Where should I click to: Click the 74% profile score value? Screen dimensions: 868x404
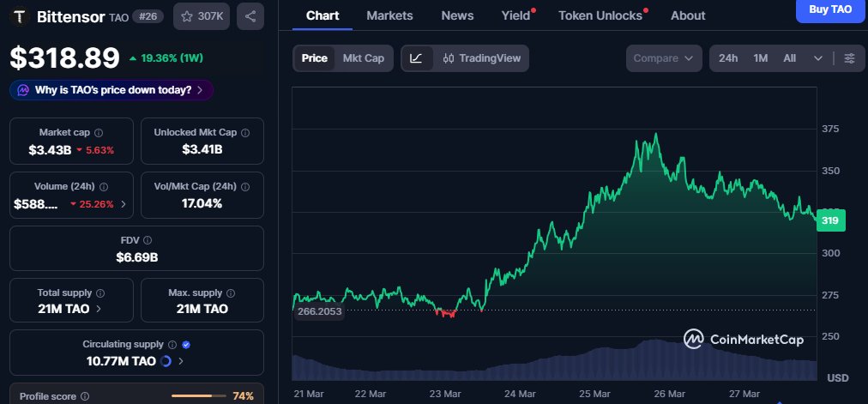(243, 396)
